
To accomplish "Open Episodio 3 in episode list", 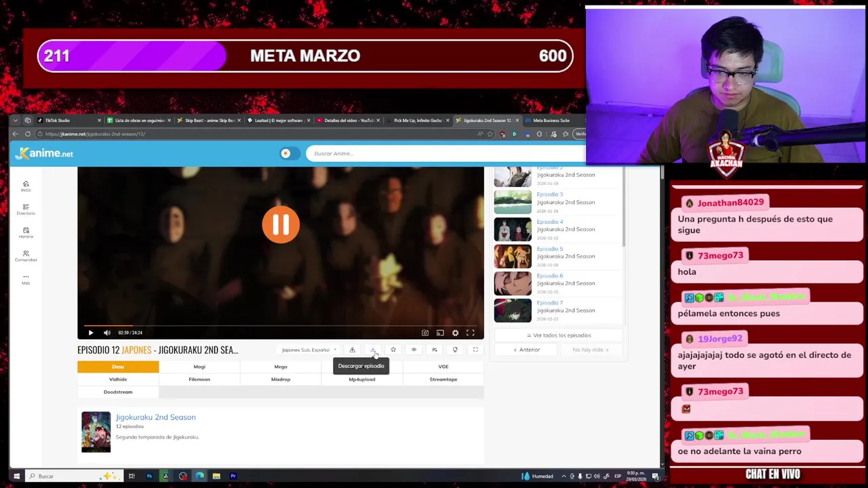I will point(557,202).
